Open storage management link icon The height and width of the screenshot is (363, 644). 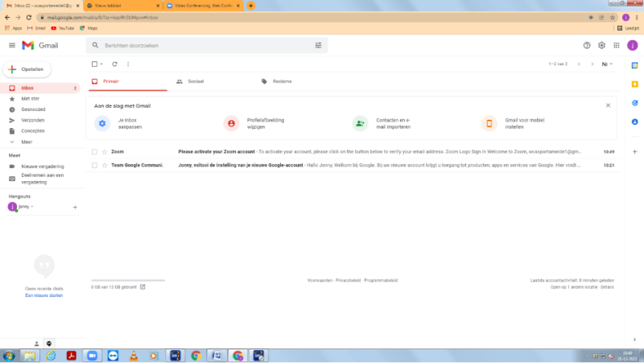(x=142, y=287)
